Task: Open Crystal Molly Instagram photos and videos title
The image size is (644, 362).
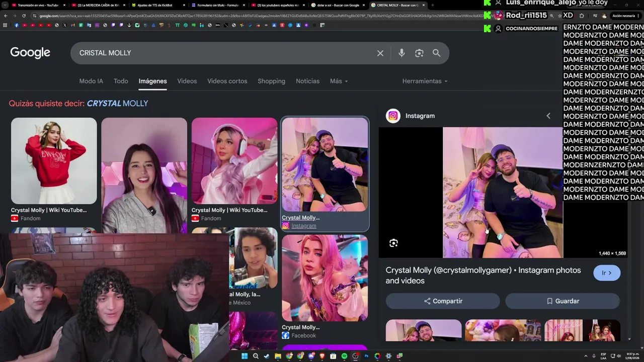Action: pos(484,276)
